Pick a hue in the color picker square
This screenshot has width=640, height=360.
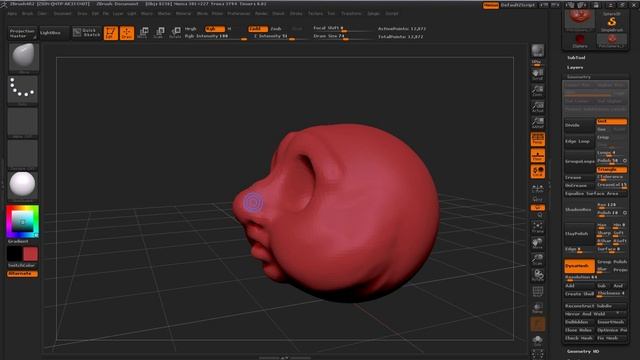(22, 222)
